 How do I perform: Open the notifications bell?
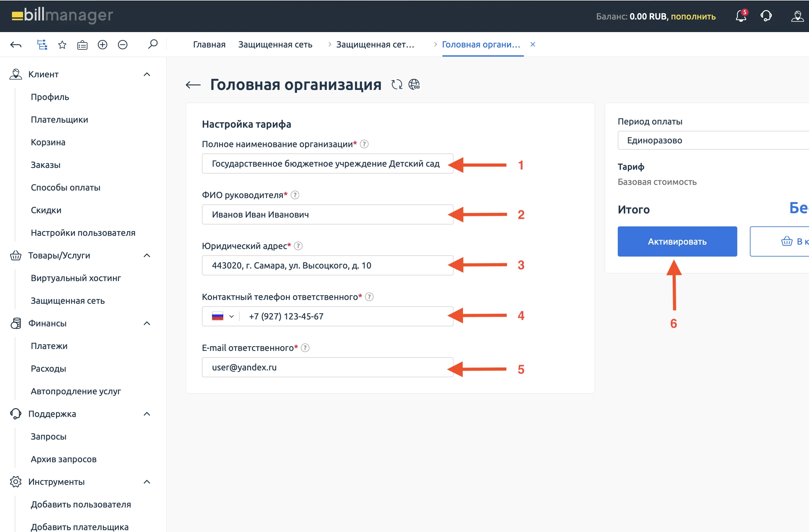tap(741, 16)
